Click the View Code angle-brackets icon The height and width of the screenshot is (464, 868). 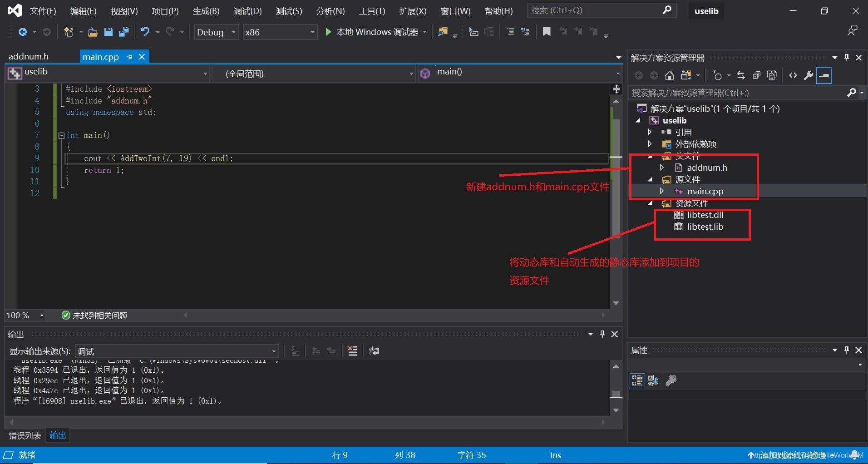pos(793,75)
